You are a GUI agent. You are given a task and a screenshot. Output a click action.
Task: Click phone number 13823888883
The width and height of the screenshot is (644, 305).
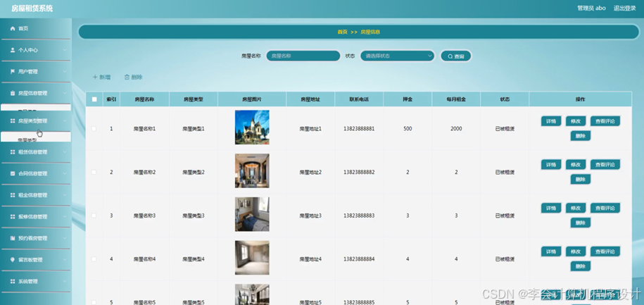click(x=359, y=216)
